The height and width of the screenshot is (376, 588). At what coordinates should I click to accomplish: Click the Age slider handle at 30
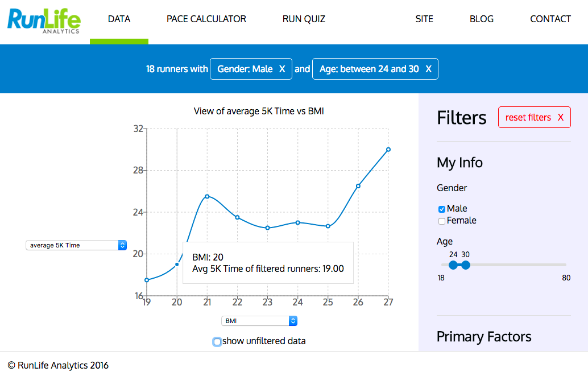(465, 265)
